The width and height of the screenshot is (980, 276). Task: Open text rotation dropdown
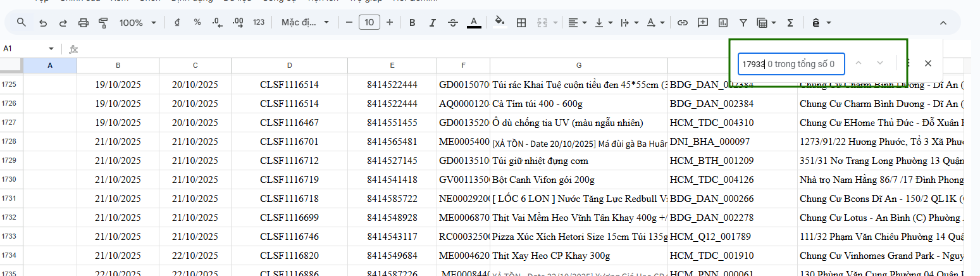pos(655,23)
